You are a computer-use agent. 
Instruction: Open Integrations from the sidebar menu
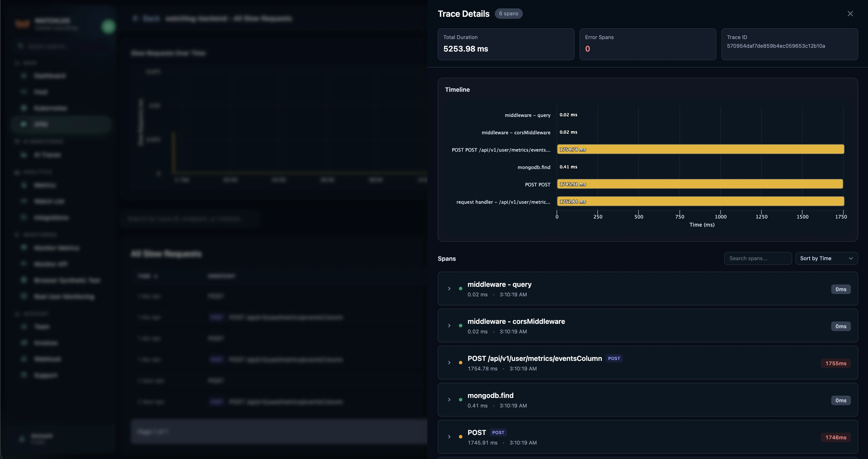click(51, 217)
